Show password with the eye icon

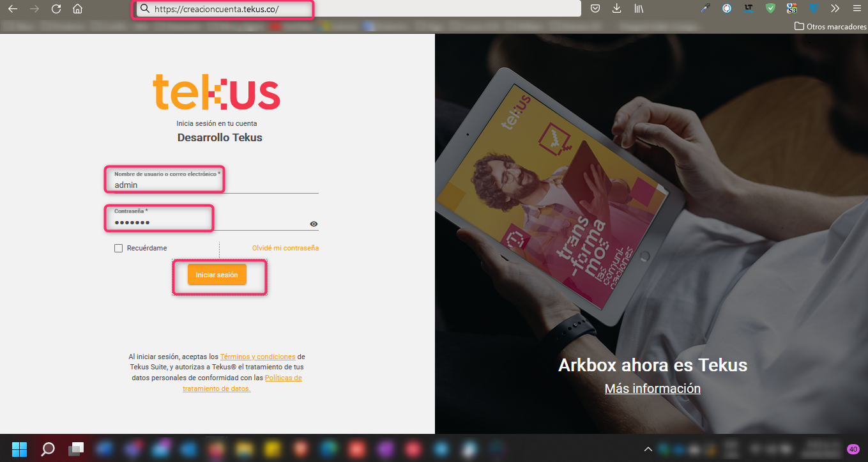[x=314, y=224]
